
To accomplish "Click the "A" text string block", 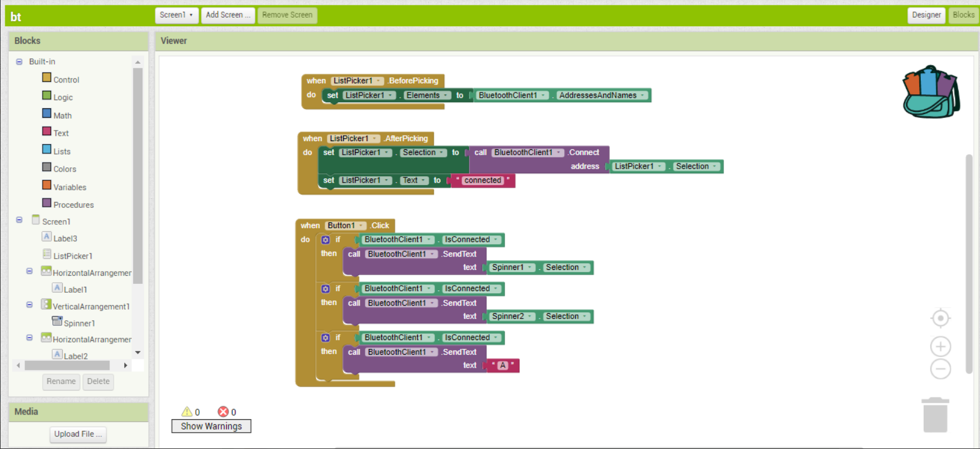I will pos(502,366).
